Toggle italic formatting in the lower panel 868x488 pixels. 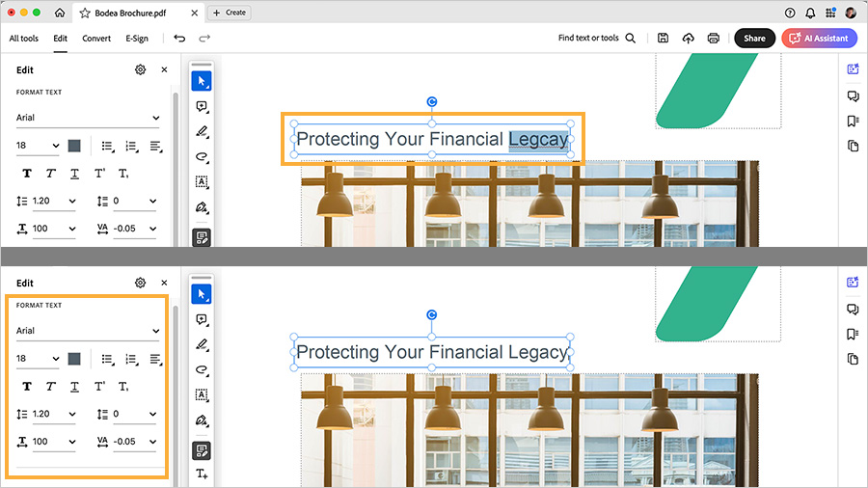50,387
